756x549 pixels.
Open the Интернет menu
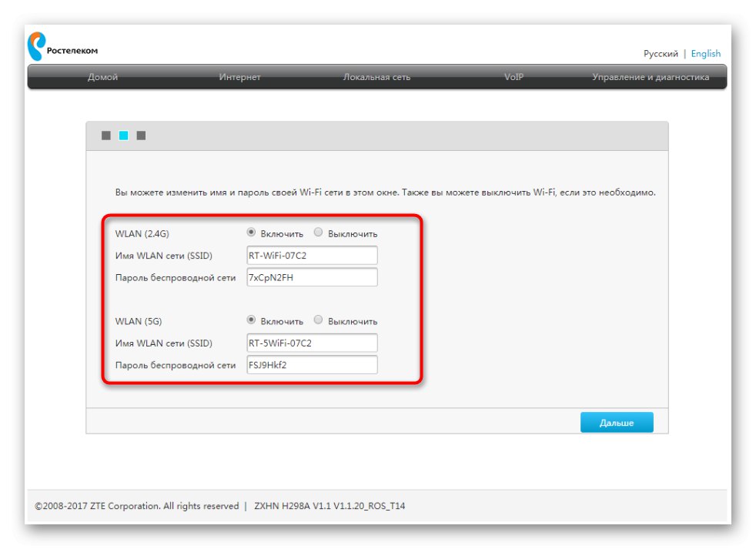point(239,77)
